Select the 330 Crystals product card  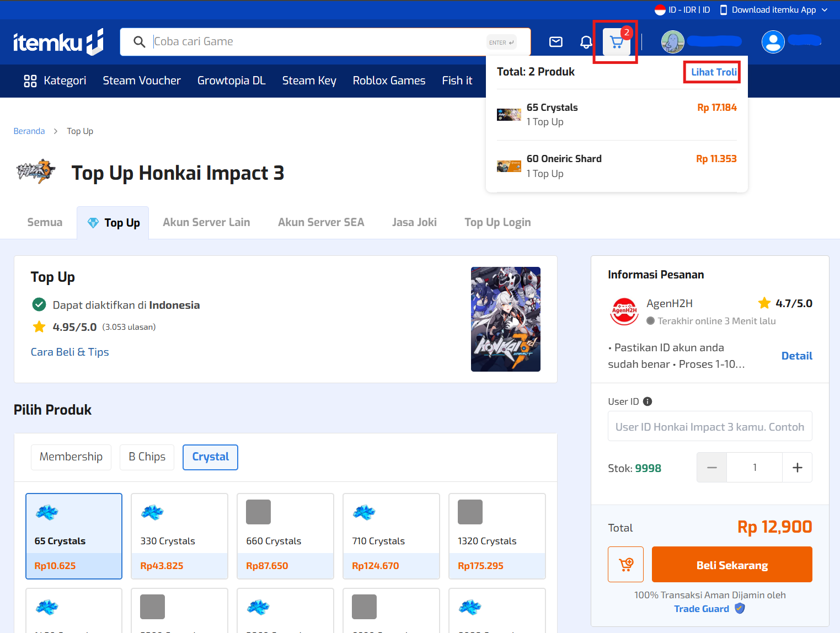pyautogui.click(x=179, y=535)
